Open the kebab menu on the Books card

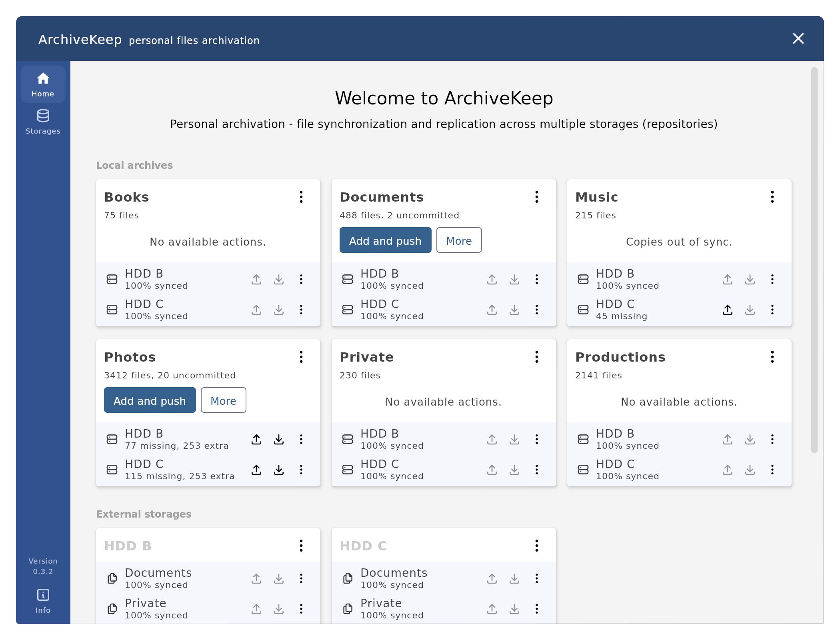301,197
